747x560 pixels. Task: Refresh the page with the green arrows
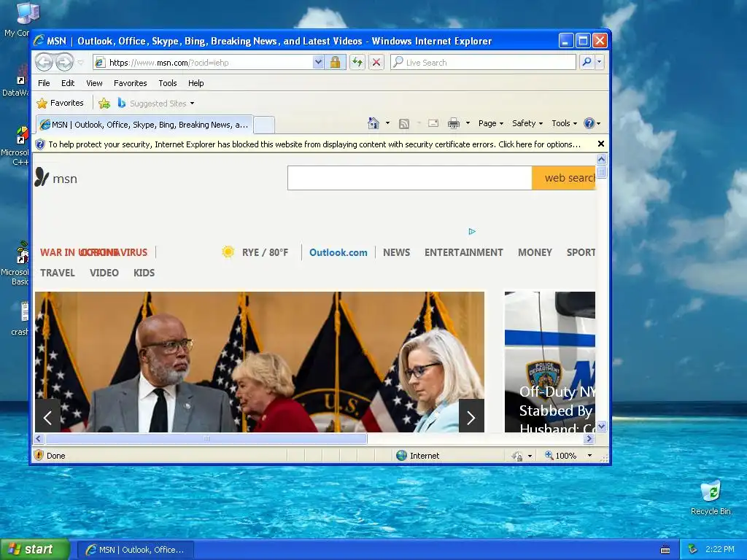coord(357,63)
